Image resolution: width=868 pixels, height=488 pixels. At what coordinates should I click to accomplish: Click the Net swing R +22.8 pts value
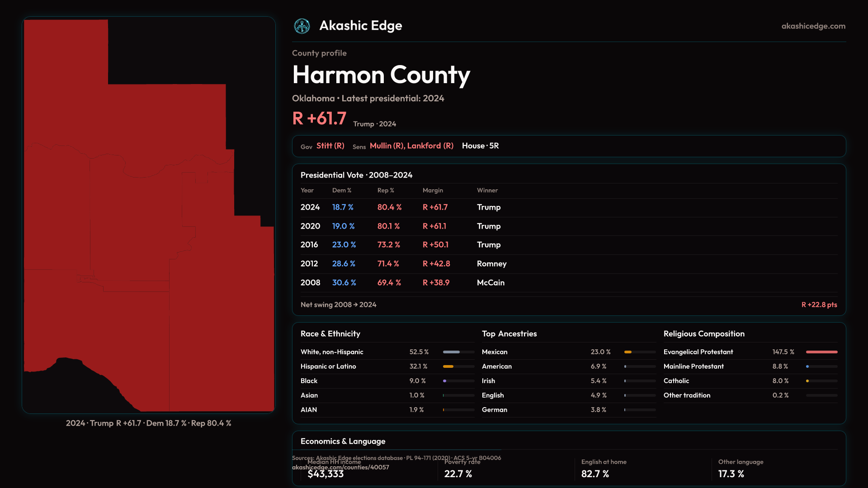click(x=819, y=305)
